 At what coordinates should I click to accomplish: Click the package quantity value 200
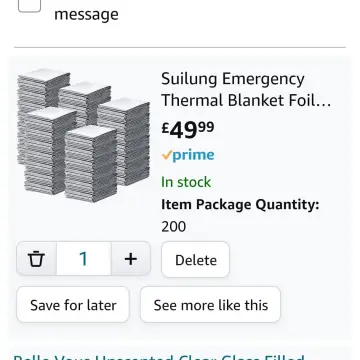click(174, 227)
